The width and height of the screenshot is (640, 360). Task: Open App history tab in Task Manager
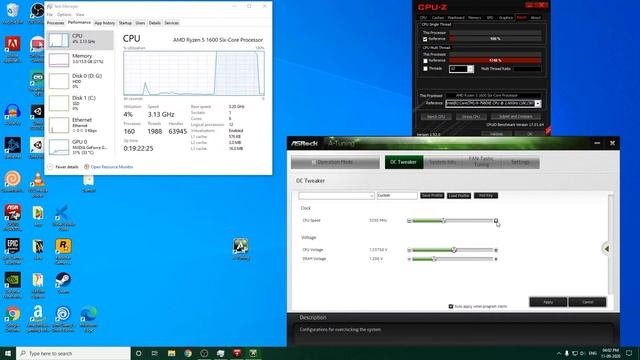click(104, 23)
